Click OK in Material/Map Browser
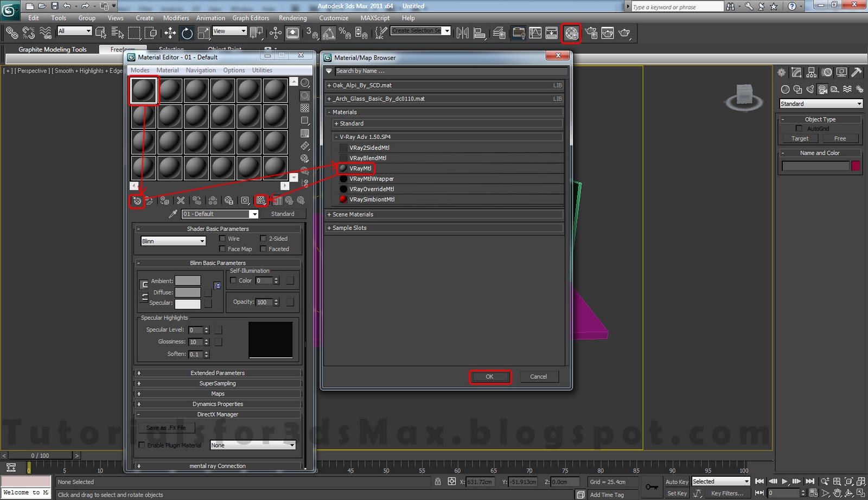This screenshot has width=868, height=500. [489, 376]
